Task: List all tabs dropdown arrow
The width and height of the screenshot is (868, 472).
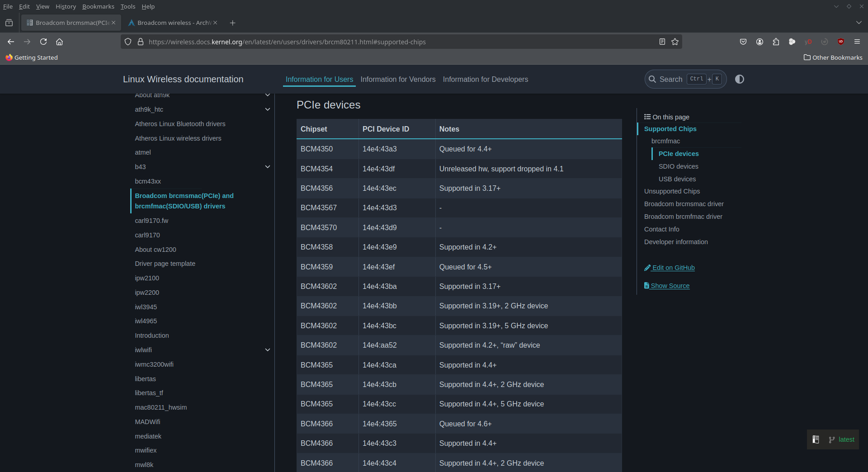Action: point(859,23)
